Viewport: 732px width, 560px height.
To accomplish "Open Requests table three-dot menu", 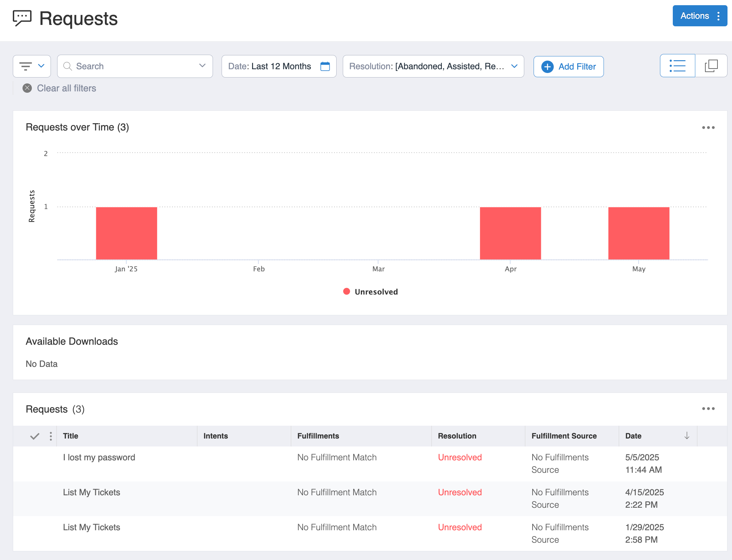I will 708,409.
